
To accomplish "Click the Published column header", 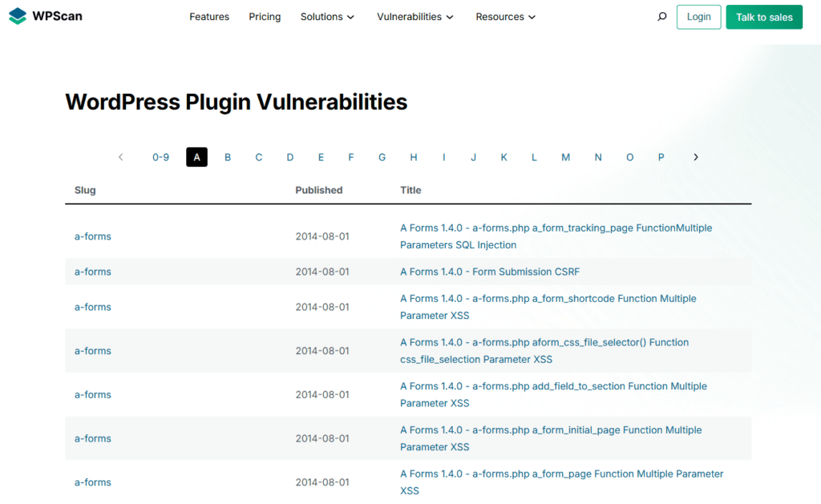I will pos(319,190).
